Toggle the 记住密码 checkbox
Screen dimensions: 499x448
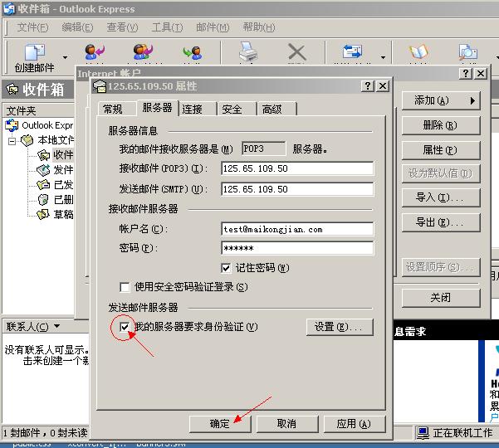[x=226, y=268]
